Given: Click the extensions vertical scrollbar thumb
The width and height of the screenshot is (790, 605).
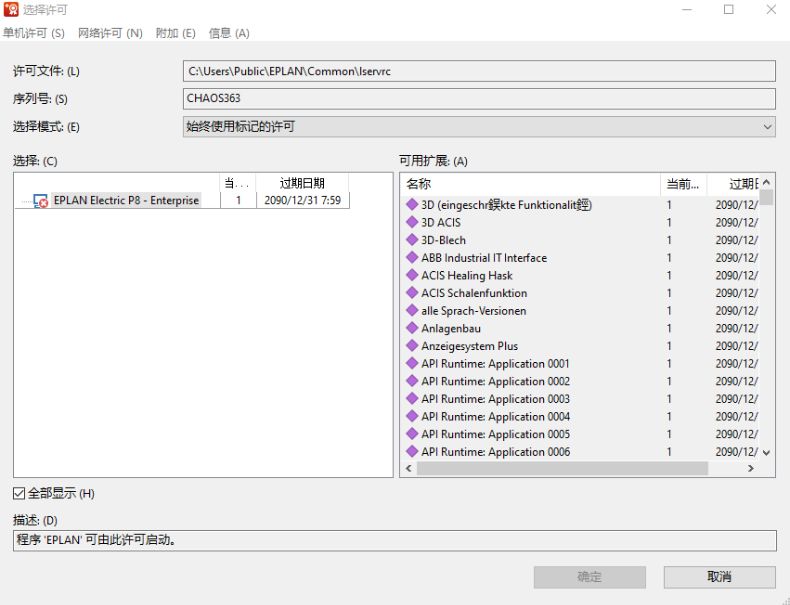Looking at the screenshot, I should point(766,197).
